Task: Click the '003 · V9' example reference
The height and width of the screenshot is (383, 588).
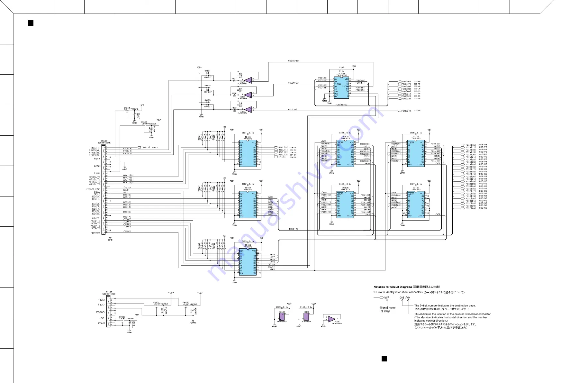Action: pos(405,297)
